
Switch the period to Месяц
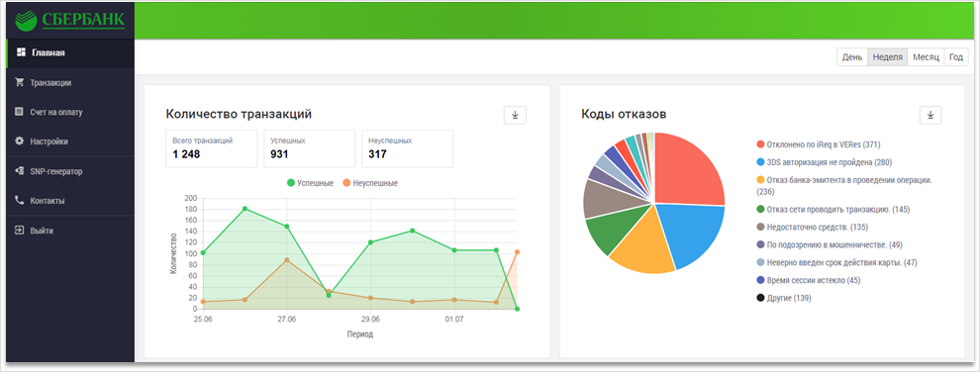926,56
